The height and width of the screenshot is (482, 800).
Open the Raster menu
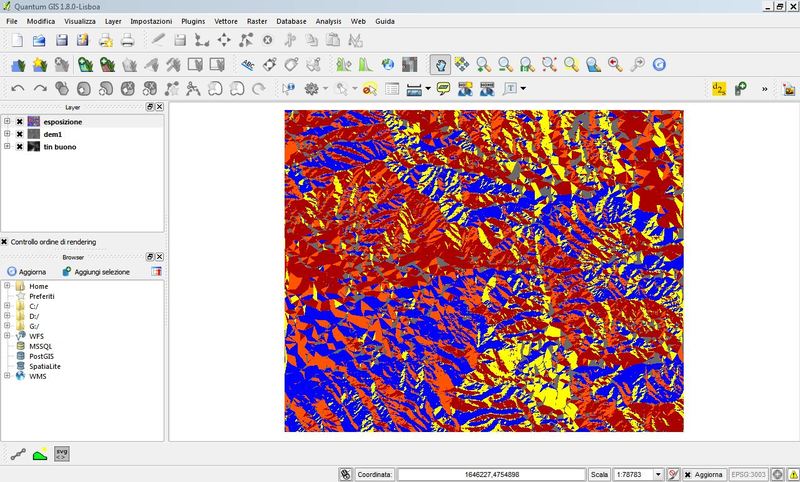coord(256,21)
